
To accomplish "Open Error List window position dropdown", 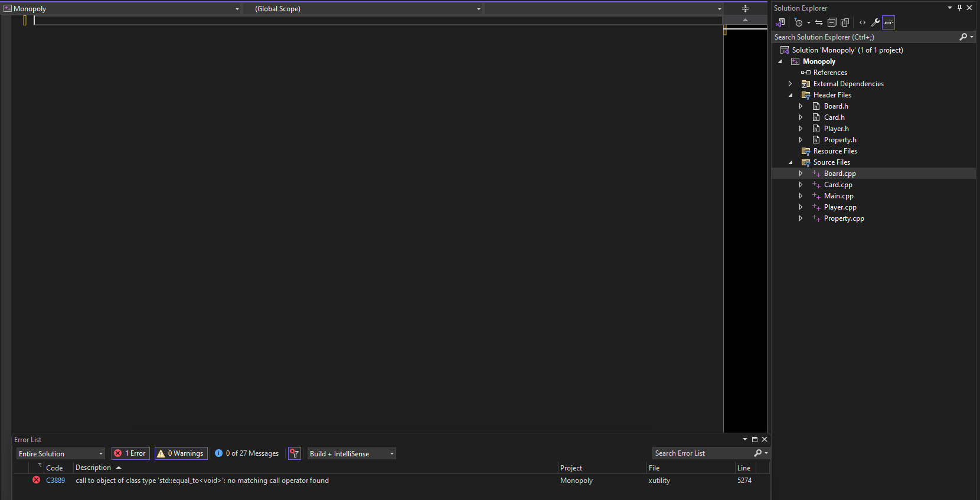I will 745,439.
